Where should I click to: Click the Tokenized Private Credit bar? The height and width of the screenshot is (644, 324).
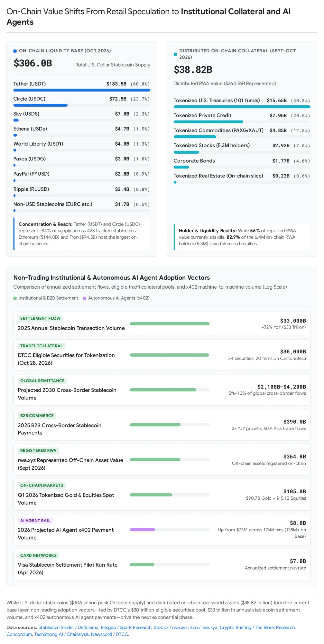242,122
